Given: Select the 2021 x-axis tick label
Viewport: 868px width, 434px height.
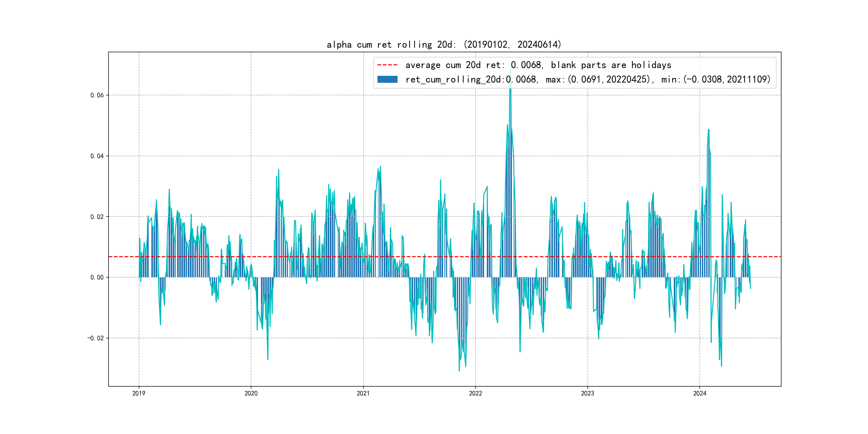Looking at the screenshot, I should coord(363,393).
